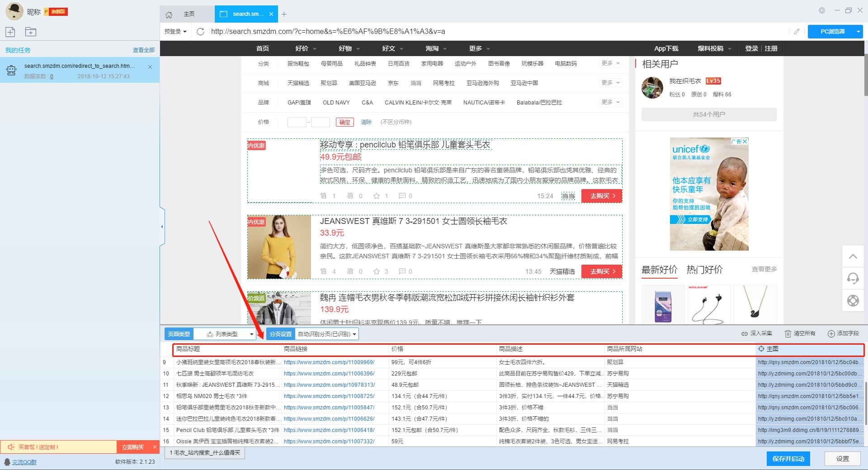Click 去购买 for the JEANSWEST sweater
Image resolution: width=868 pixels, height=470 pixels.
(x=602, y=271)
